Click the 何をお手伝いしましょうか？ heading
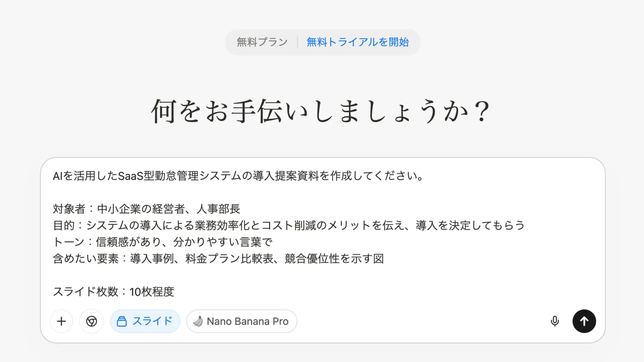Screen dimensions: 644x362 click(x=321, y=112)
